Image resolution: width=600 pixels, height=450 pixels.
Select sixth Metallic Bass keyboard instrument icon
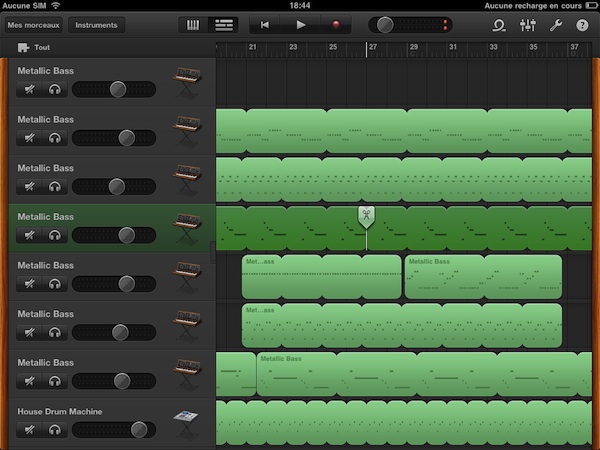coord(187,324)
